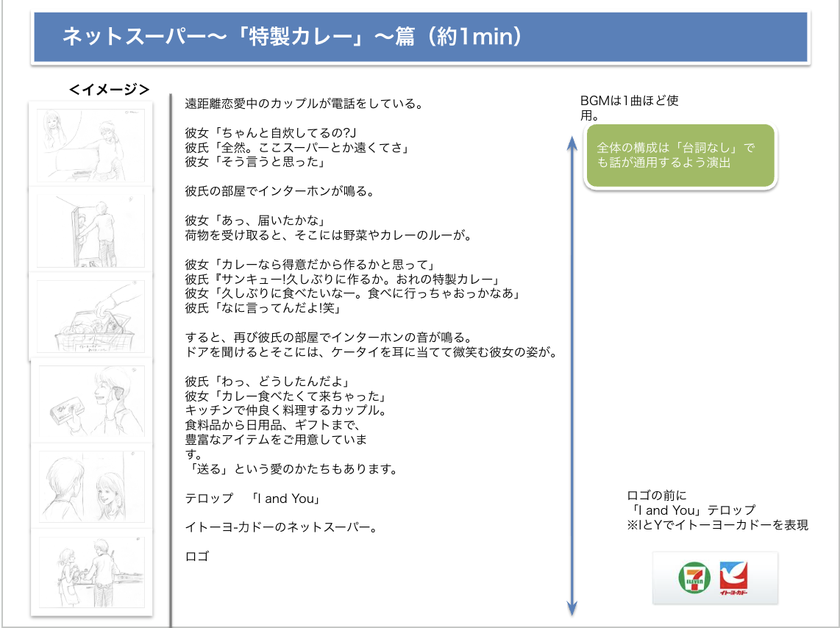Click the ロゴ text at script end
This screenshot has height=628, width=840.
click(197, 556)
